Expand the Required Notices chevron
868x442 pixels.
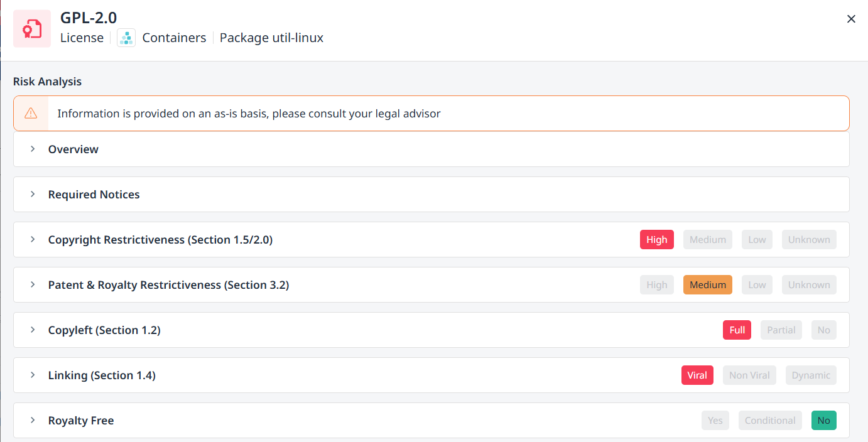click(33, 195)
